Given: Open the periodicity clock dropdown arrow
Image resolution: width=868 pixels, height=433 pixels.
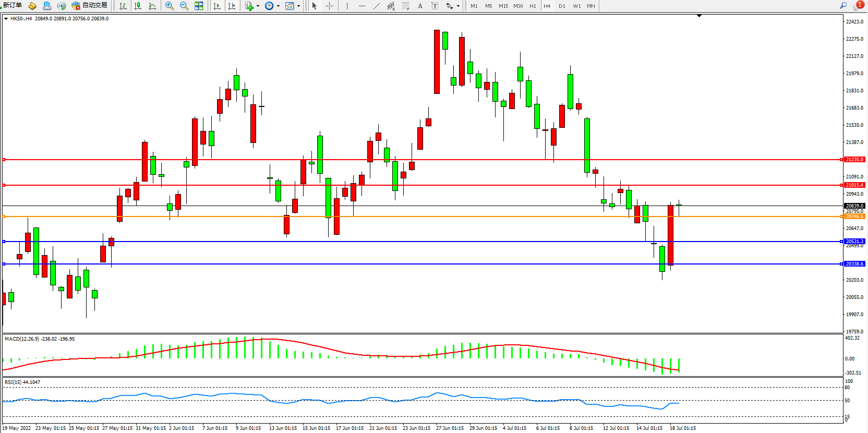Looking at the screenshot, I should [x=278, y=6].
